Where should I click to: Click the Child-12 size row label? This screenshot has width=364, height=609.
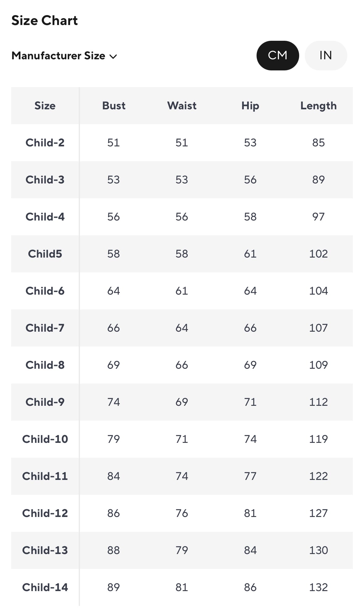pos(45,513)
